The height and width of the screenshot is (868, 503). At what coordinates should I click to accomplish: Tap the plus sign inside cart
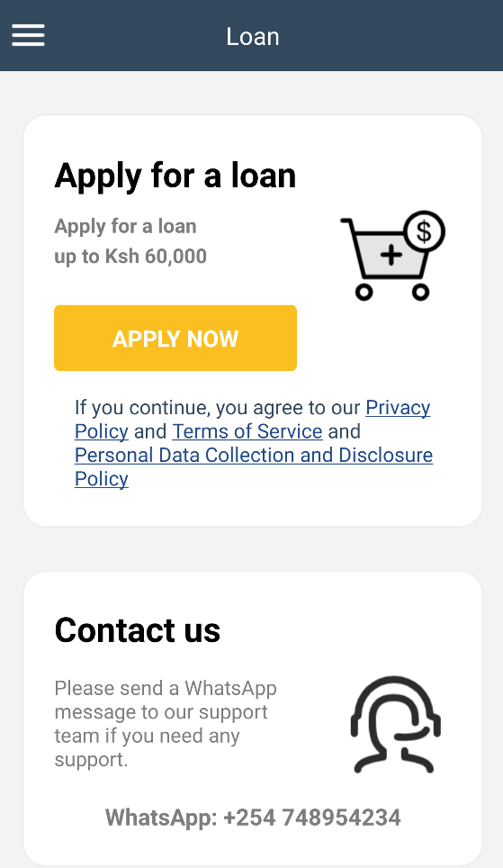coord(391,255)
